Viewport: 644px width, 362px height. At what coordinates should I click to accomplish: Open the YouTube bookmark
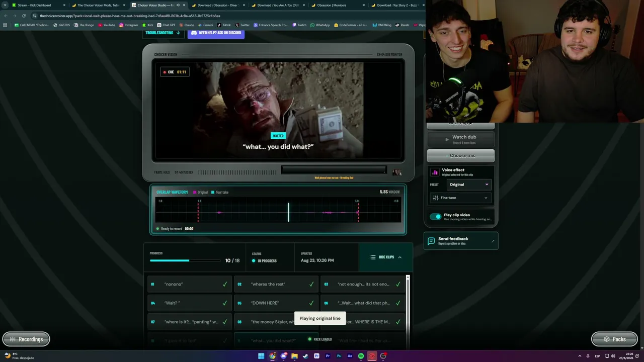pyautogui.click(x=107, y=25)
